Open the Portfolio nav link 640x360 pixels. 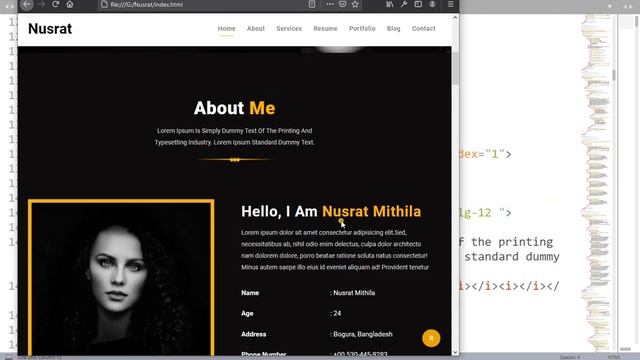(x=362, y=29)
